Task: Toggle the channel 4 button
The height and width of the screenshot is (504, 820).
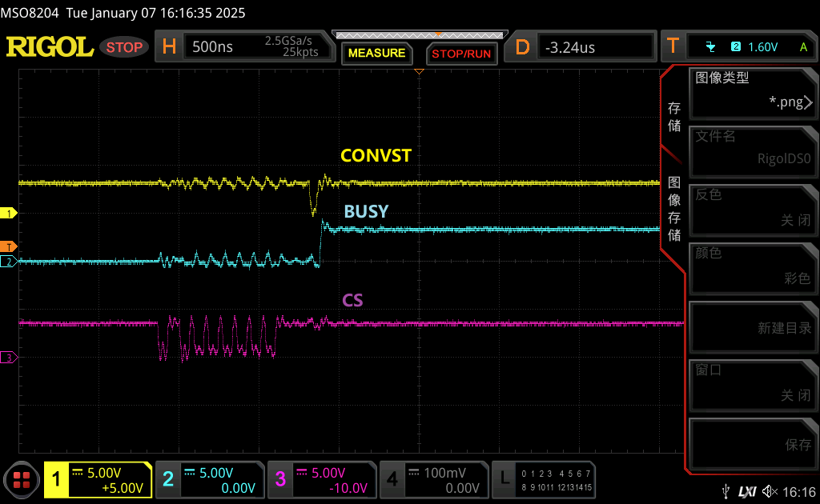Action: pos(392,479)
